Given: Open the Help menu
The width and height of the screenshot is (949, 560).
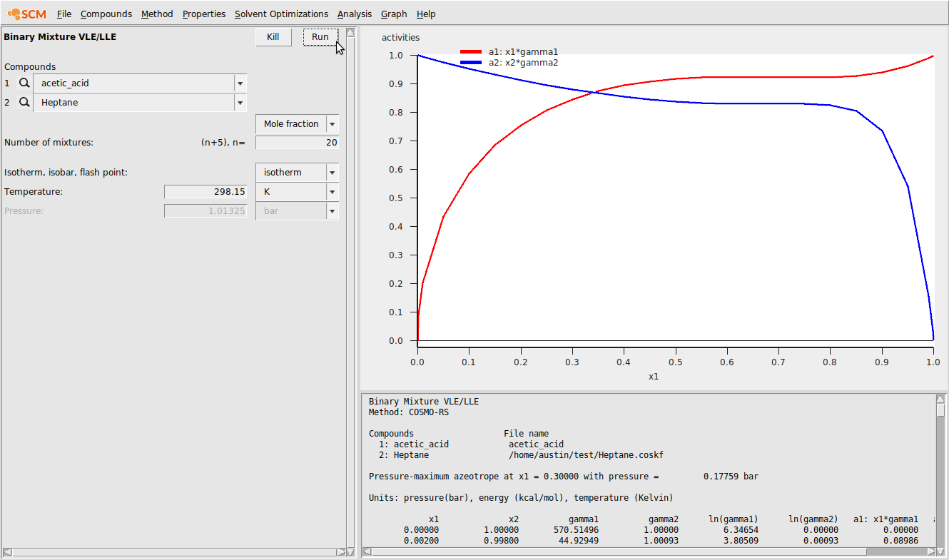Looking at the screenshot, I should (x=426, y=14).
